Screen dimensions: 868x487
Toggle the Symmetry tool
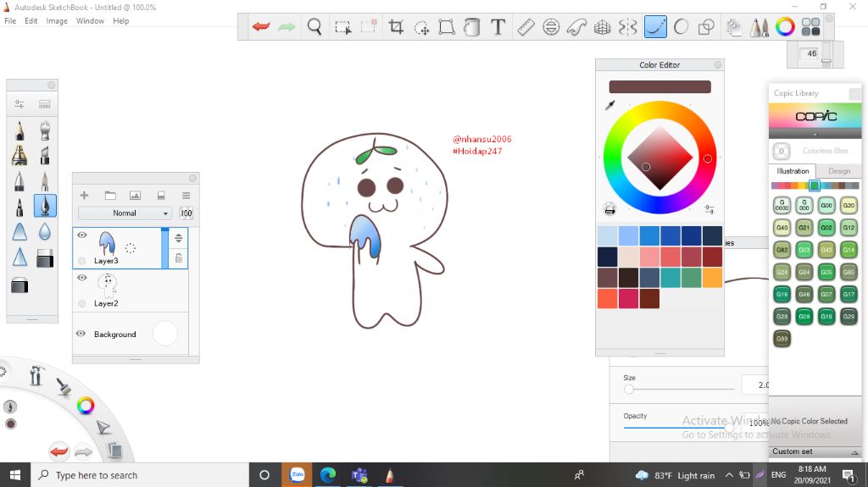628,26
